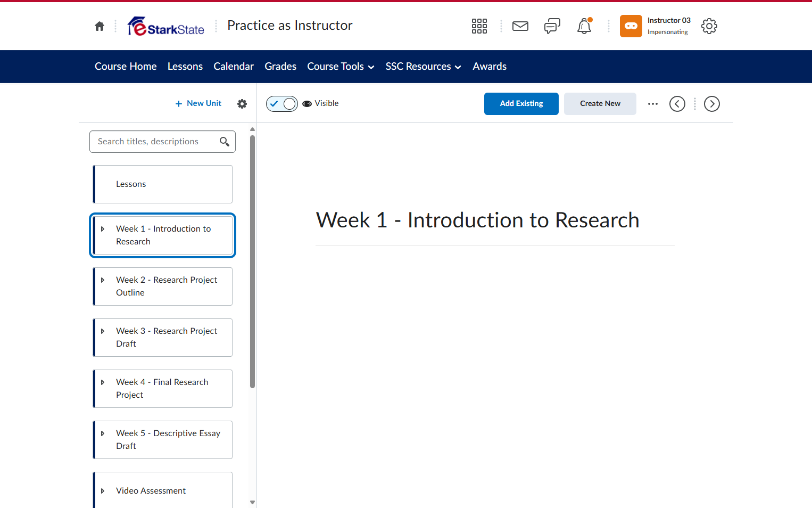Open the SSC Resources dropdown

423,67
